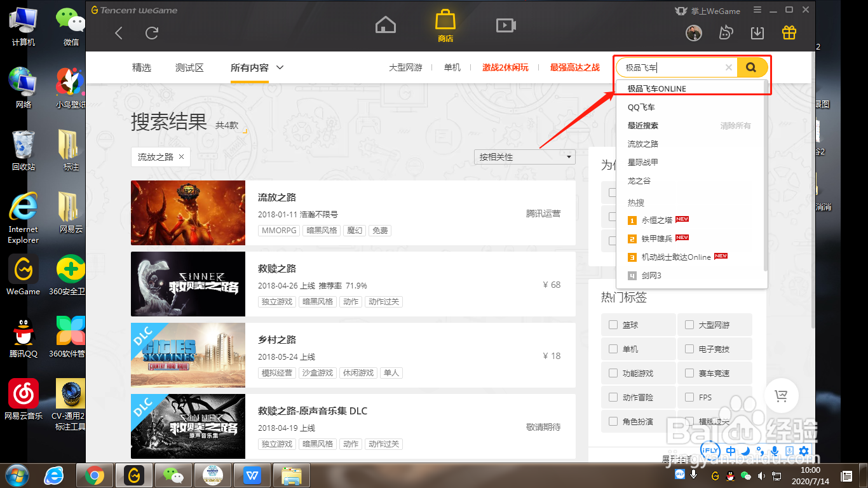Check the 单机 tag checkbox

pos(613,349)
